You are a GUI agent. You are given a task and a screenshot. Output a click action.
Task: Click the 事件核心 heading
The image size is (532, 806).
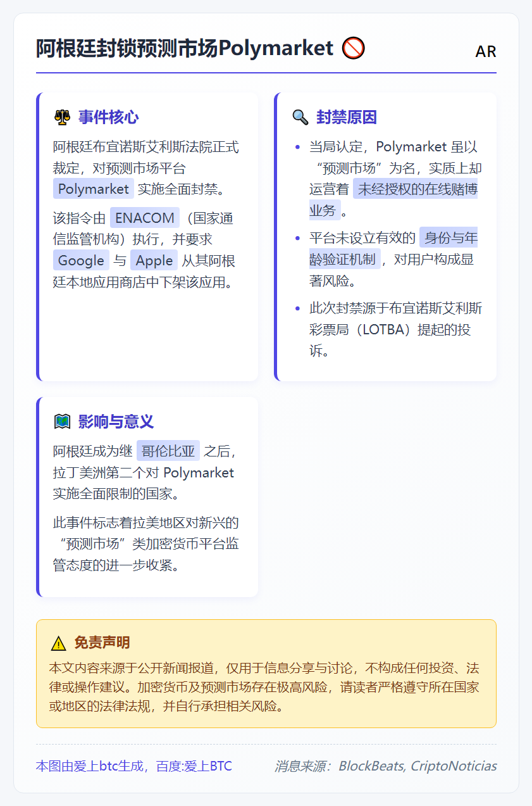point(108,117)
